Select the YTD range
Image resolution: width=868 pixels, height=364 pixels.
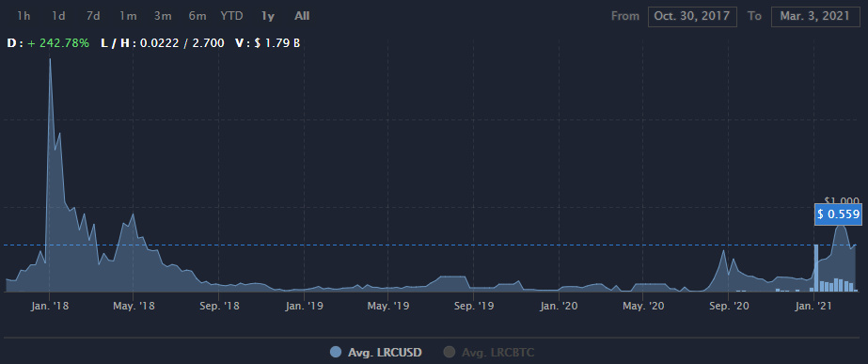tap(231, 16)
